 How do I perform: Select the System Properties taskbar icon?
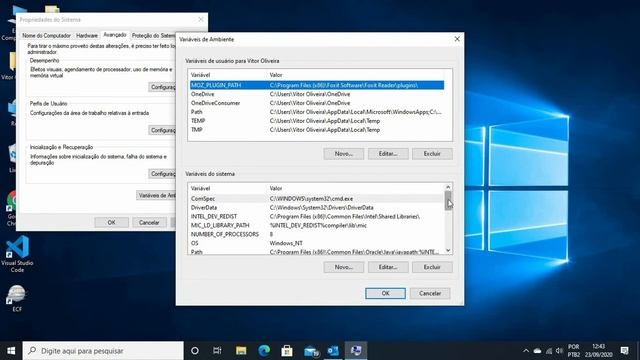pyautogui.click(x=356, y=351)
